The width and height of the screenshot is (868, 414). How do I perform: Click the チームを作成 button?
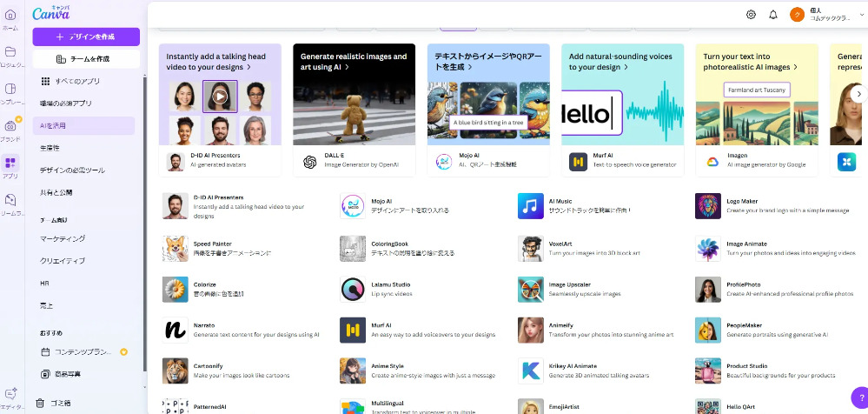tap(86, 59)
